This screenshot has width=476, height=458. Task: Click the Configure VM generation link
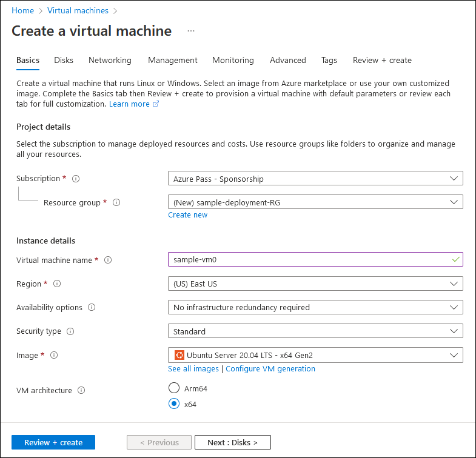[270, 368]
